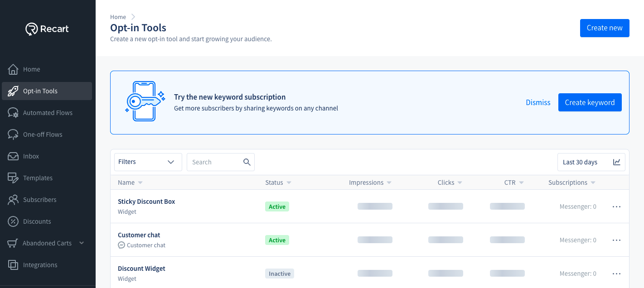644x288 pixels.
Task: Click the Recart logo
Action: click(x=47, y=29)
